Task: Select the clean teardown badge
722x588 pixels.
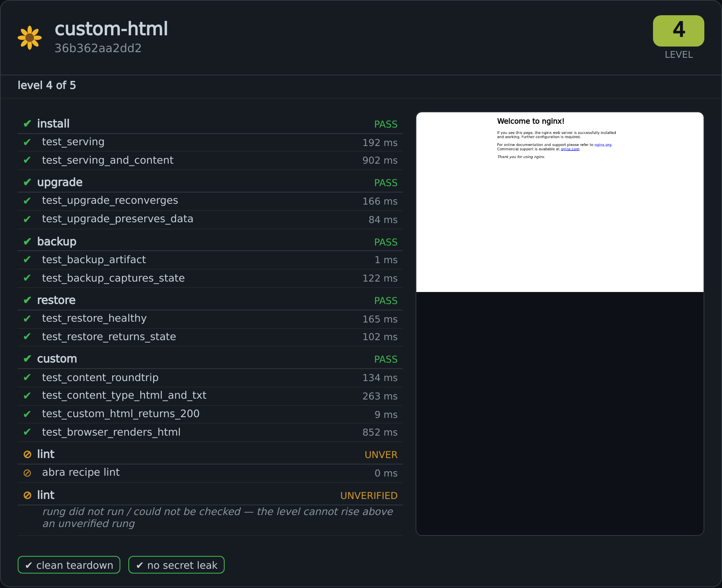Action: (x=69, y=565)
